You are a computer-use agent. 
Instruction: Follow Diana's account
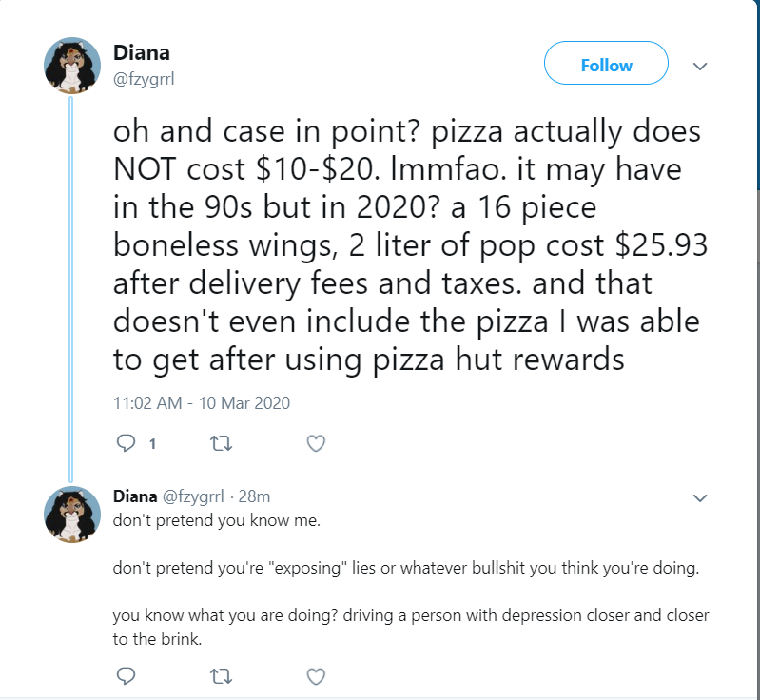coord(606,63)
